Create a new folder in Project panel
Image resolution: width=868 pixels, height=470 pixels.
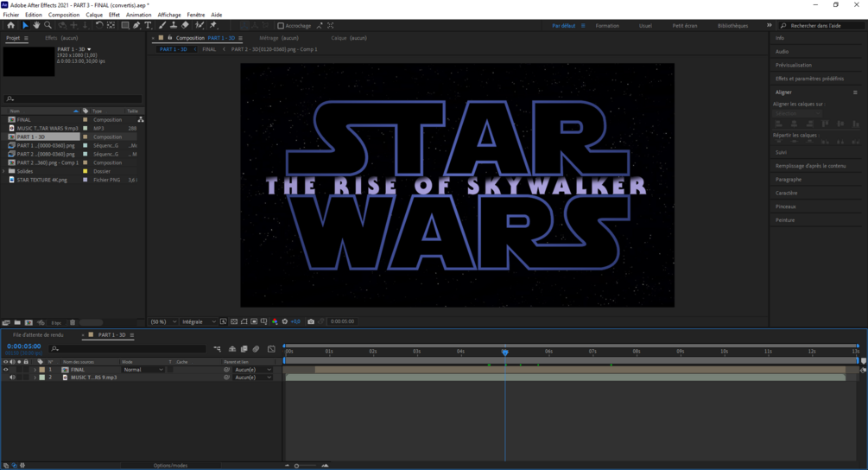tap(17, 323)
